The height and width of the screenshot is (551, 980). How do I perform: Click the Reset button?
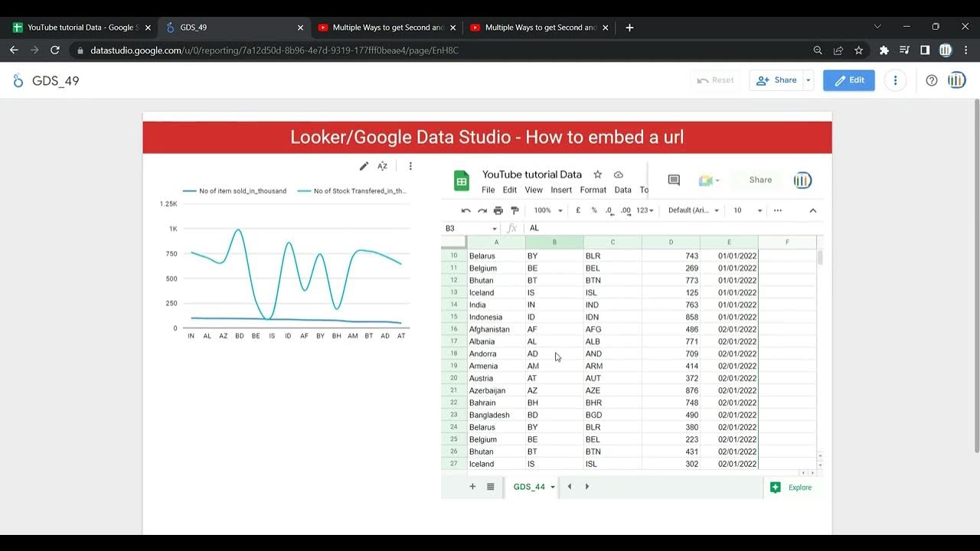[x=715, y=80]
